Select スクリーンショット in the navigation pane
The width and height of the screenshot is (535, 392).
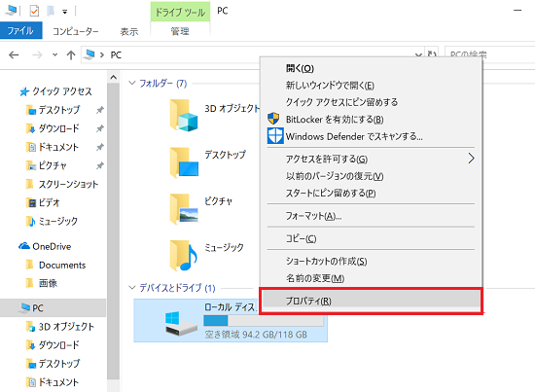click(x=68, y=184)
